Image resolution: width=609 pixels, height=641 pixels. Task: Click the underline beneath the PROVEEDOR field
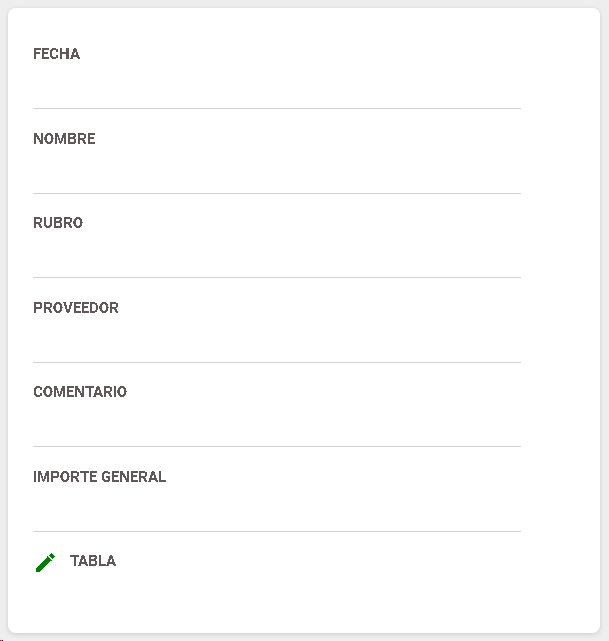(277, 362)
